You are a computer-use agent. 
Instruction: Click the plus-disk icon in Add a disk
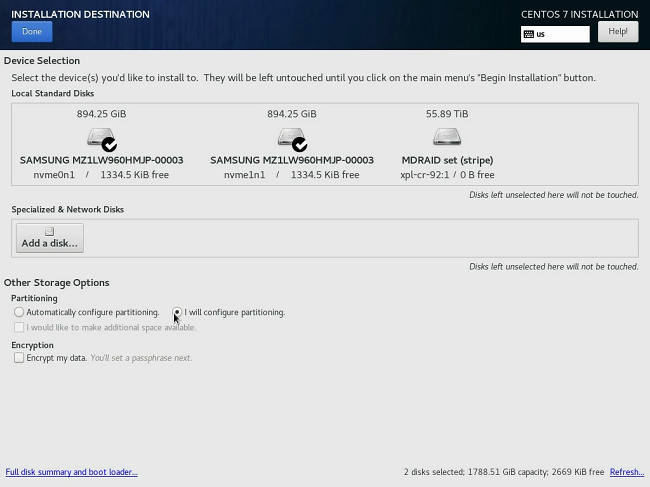tap(49, 232)
